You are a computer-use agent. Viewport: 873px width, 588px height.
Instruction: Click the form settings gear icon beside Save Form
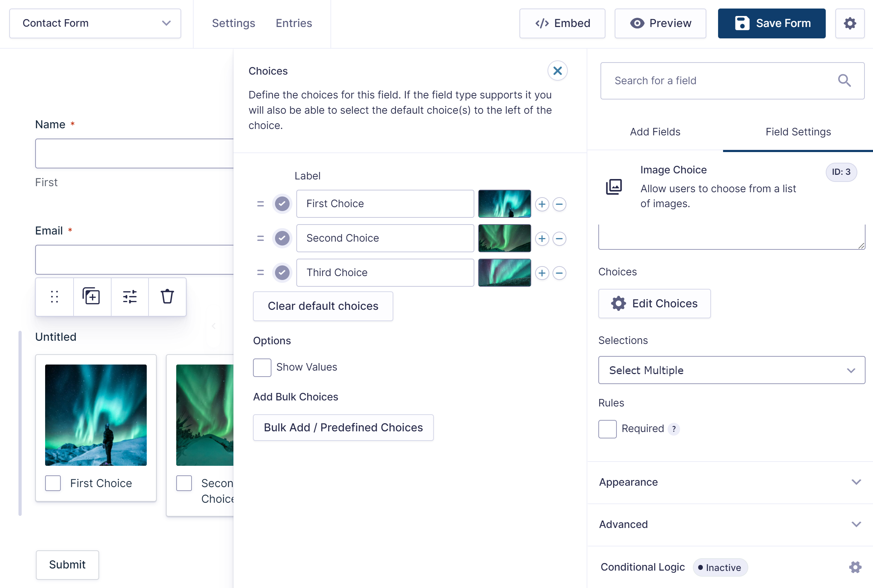(x=850, y=23)
